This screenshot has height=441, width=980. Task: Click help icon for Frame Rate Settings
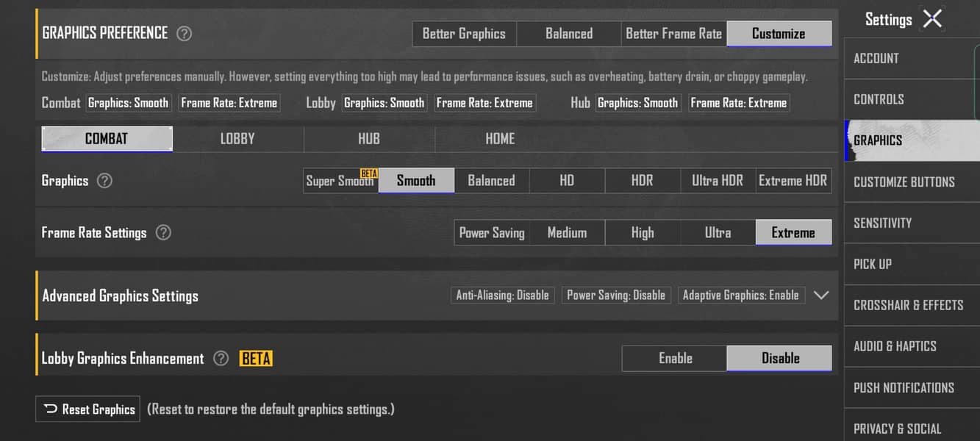click(x=163, y=233)
